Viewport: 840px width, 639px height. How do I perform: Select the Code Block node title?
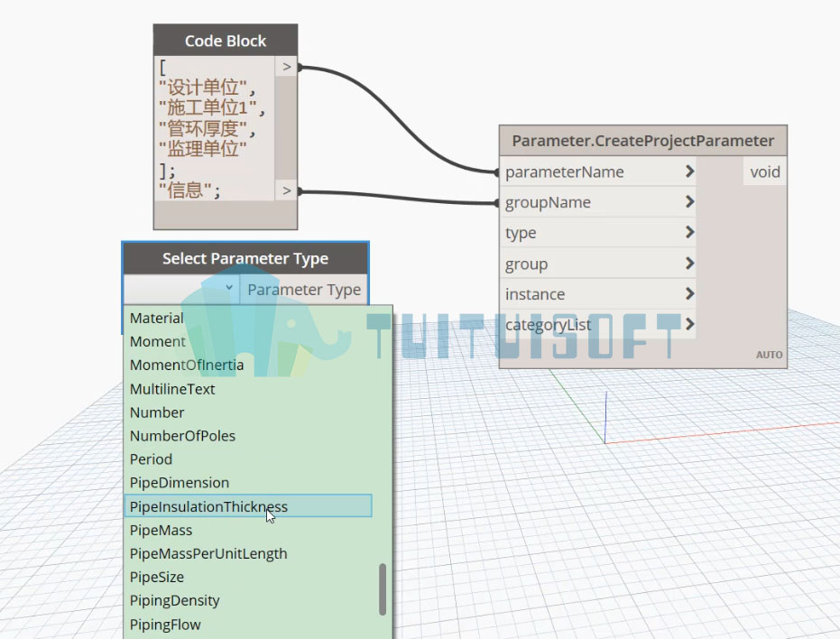226,41
